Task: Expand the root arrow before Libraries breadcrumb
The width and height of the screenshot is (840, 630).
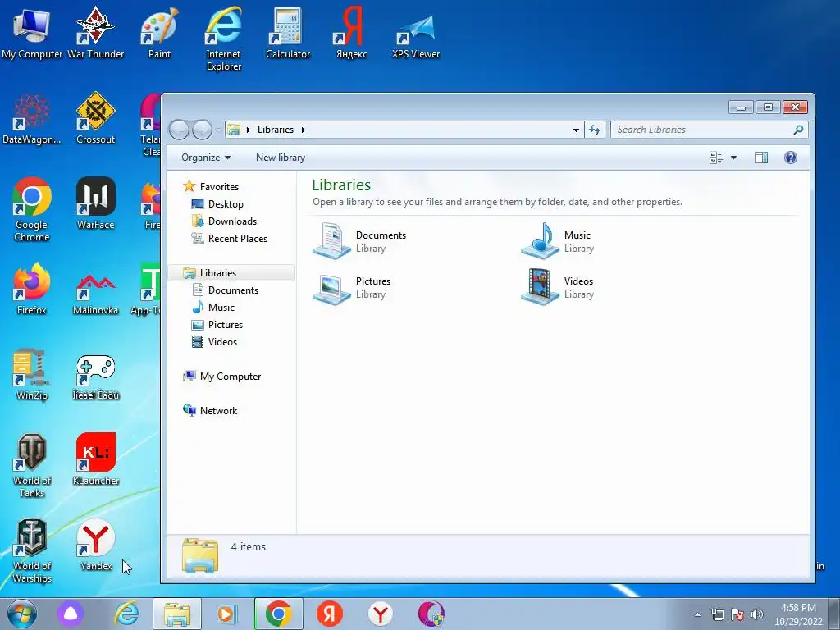Action: tap(248, 130)
